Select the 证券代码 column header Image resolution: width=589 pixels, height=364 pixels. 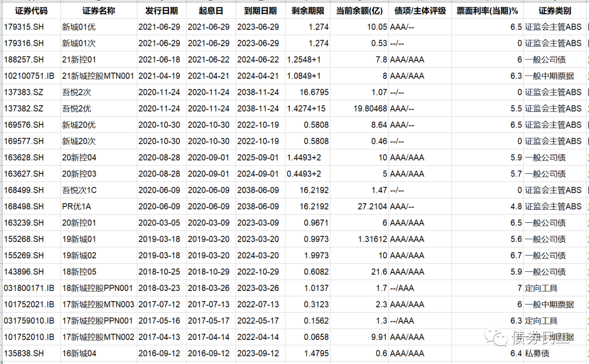coord(31,11)
